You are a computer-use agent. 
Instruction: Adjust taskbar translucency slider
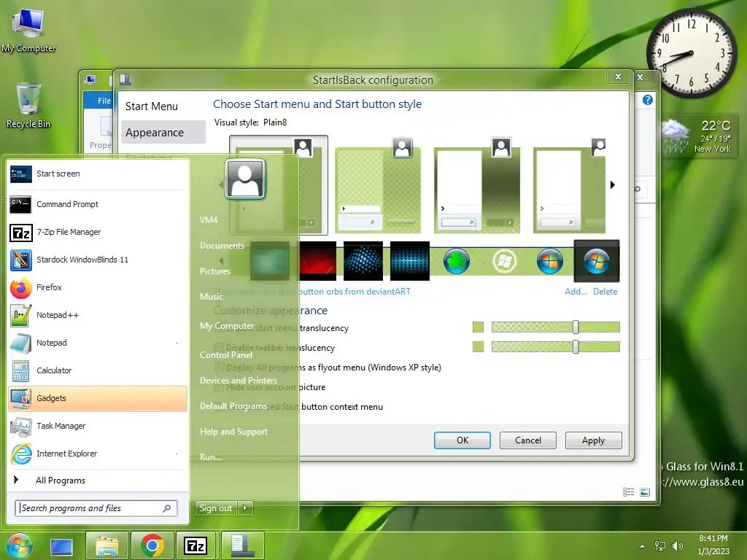point(576,346)
